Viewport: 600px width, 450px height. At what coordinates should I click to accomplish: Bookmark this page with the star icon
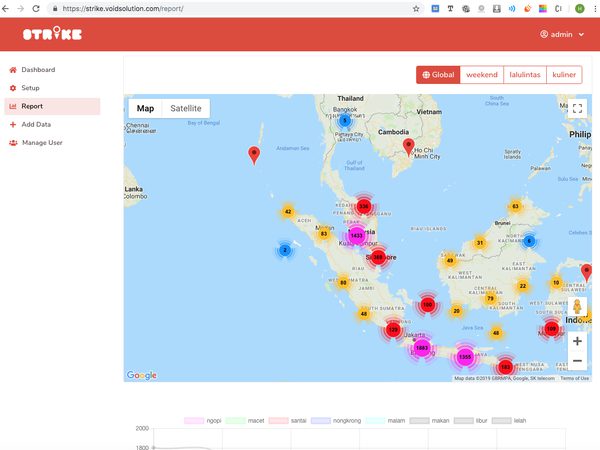pyautogui.click(x=416, y=8)
